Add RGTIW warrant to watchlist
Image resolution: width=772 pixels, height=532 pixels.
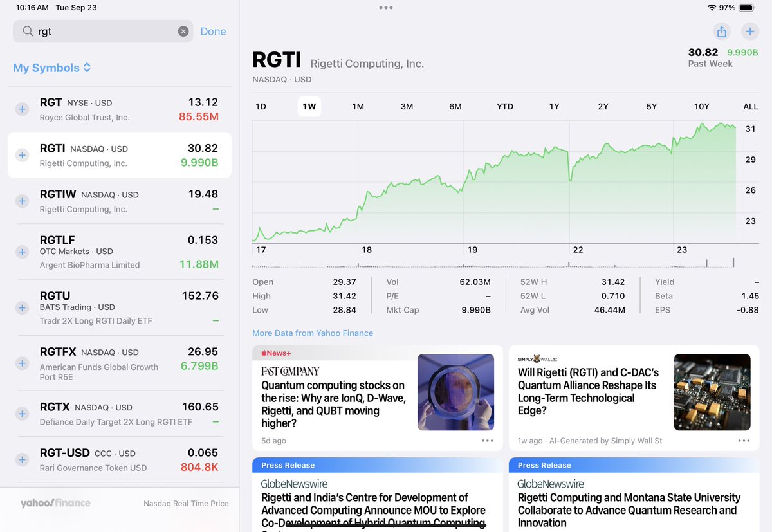tap(22, 201)
